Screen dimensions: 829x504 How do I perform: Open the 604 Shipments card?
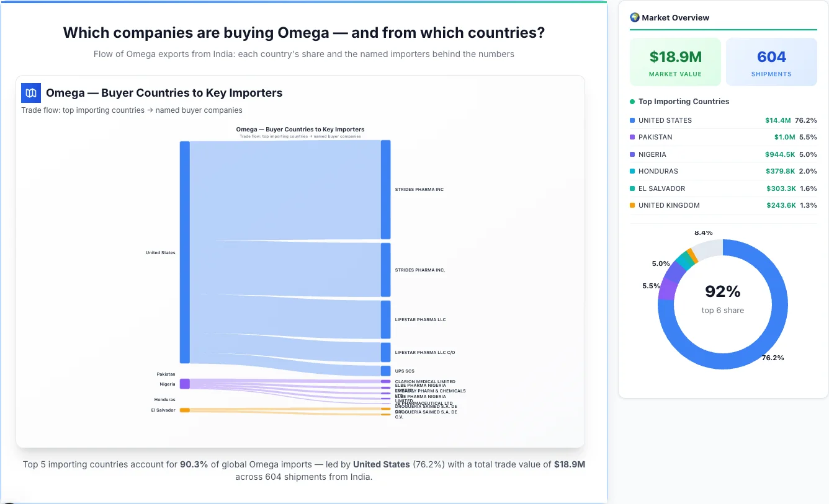point(771,61)
